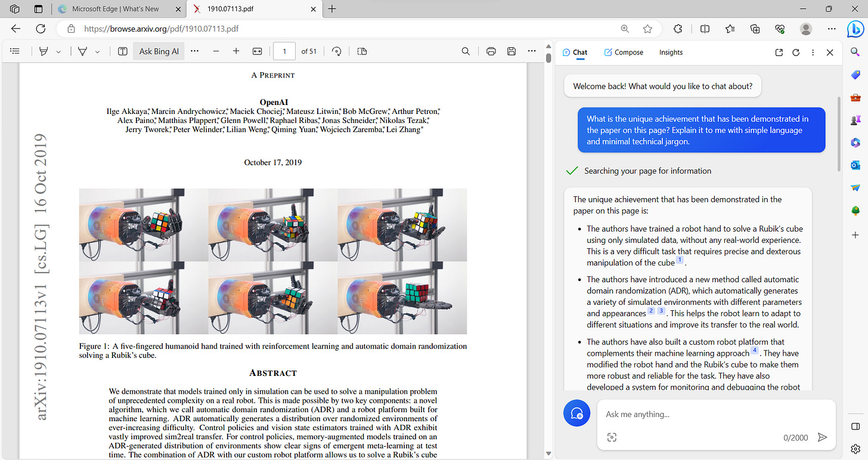Print the PDF document

[x=491, y=51]
